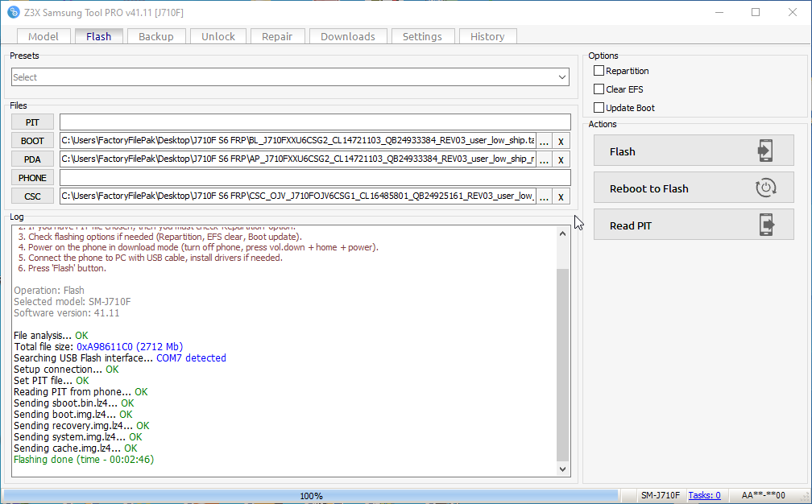Image resolution: width=812 pixels, height=504 pixels.
Task: Clear the PDA file with x button
Action: click(561, 159)
